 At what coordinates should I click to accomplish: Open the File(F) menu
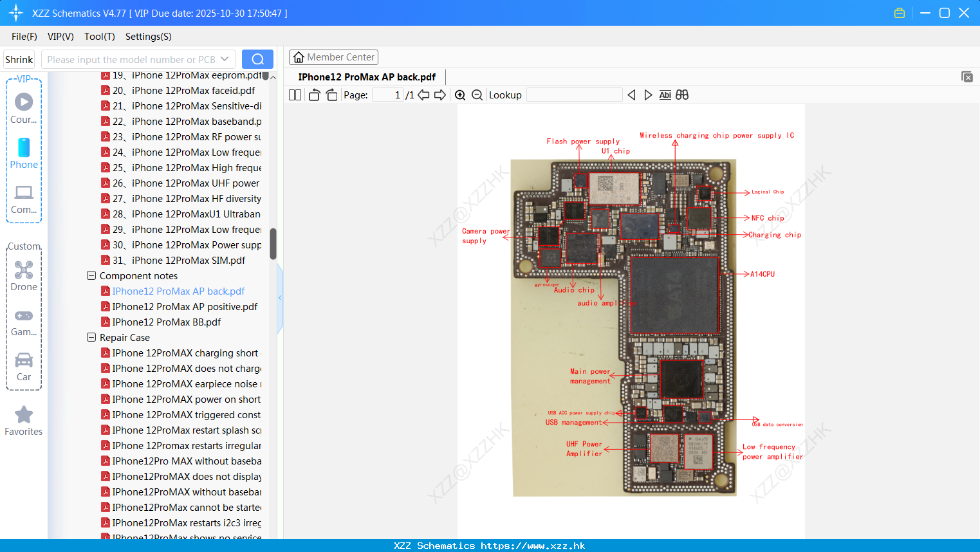(24, 37)
